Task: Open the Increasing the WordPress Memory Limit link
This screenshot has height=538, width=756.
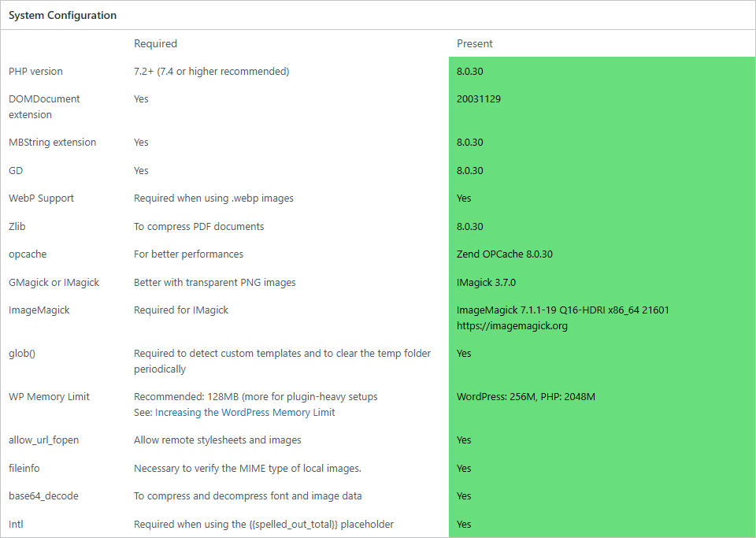Action: [x=245, y=412]
